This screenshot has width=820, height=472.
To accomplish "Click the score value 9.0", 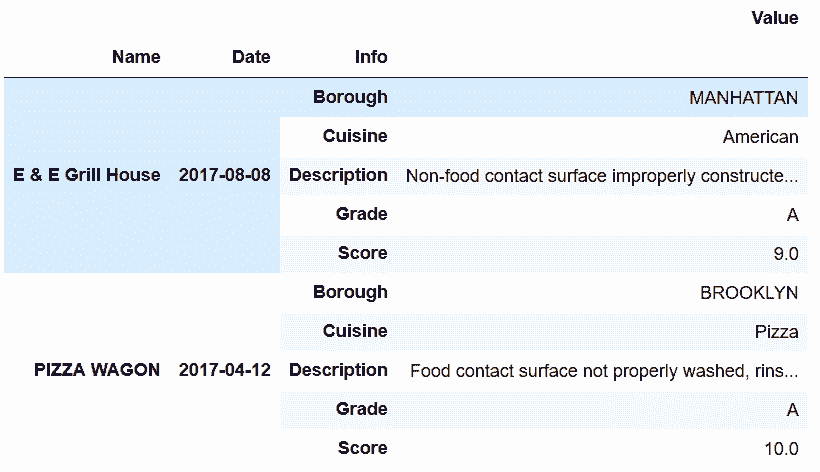I will [785, 254].
